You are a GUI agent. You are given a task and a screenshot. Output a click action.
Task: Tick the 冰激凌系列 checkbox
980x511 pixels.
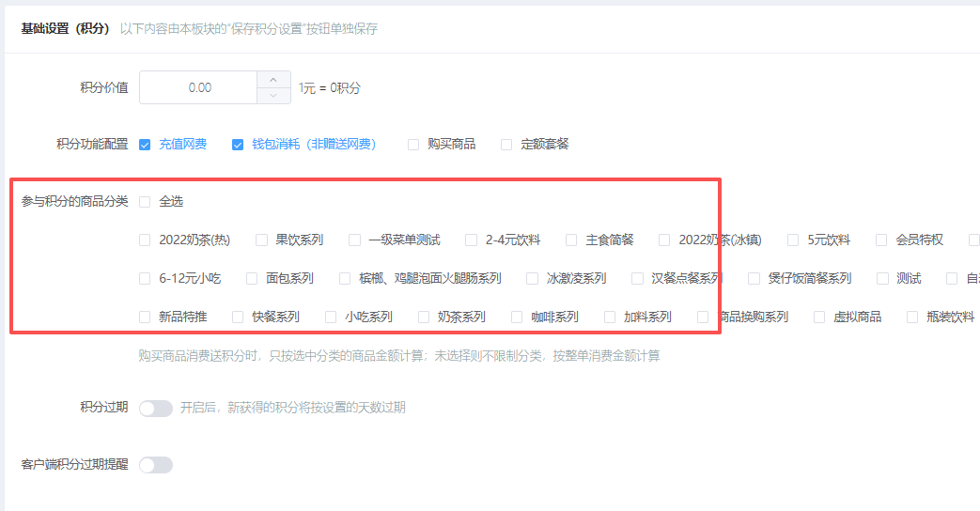click(x=533, y=279)
